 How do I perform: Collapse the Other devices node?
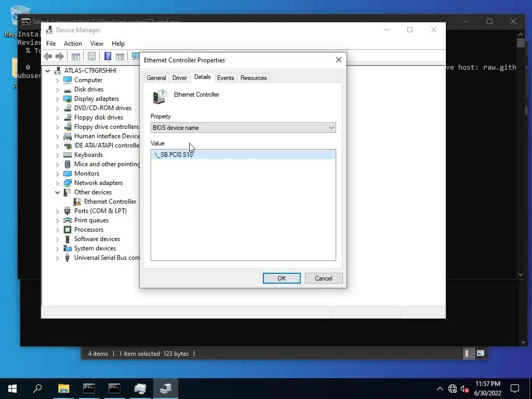point(57,192)
